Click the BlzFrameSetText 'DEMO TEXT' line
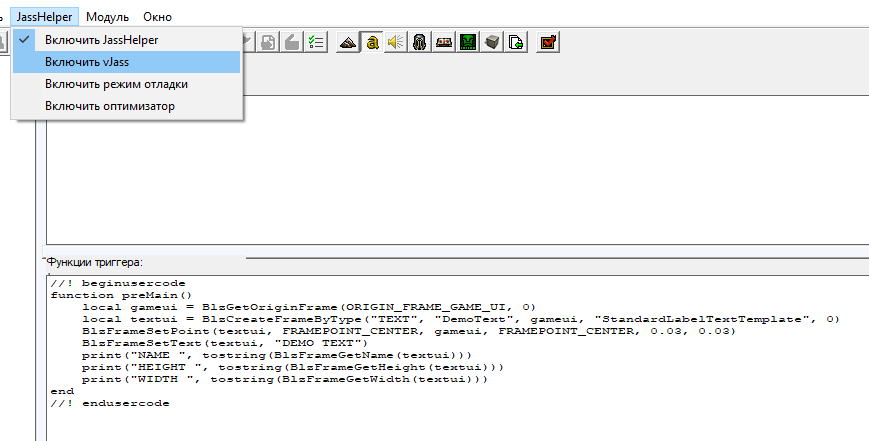The image size is (869, 441). [224, 343]
